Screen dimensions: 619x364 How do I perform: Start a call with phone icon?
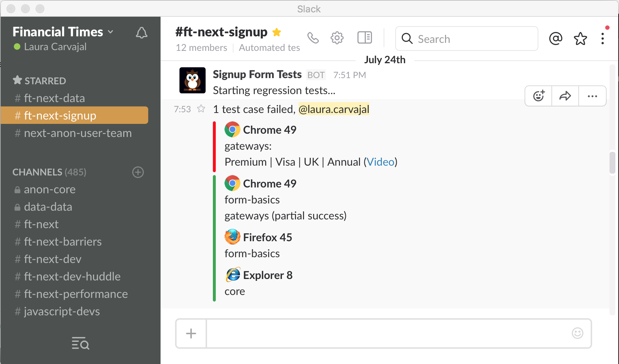pyautogui.click(x=313, y=38)
